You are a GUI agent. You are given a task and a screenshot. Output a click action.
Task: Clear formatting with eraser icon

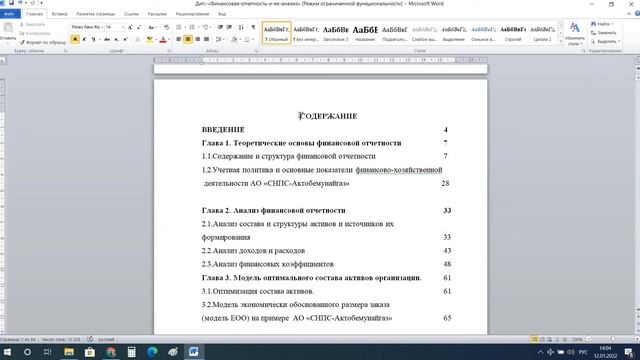[167, 27]
